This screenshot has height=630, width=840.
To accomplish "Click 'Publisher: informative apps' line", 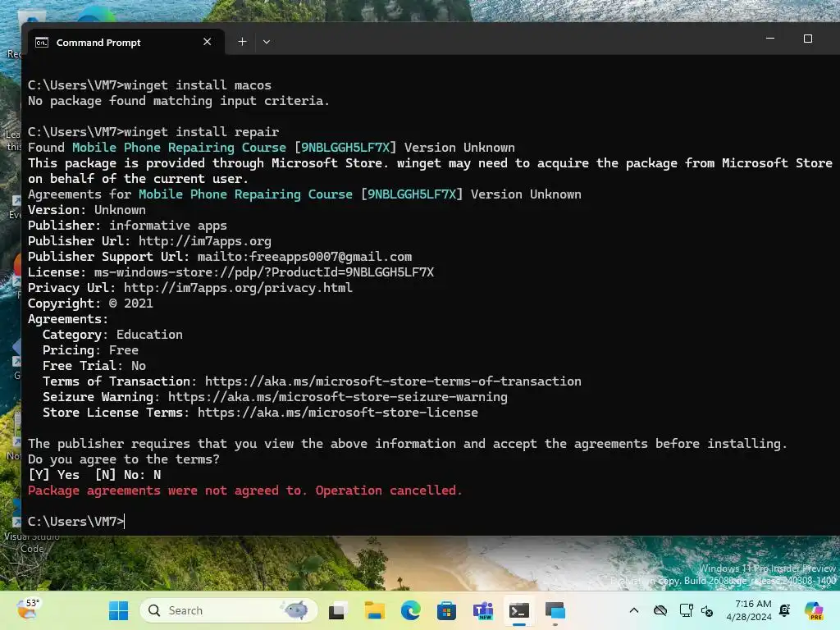I will pyautogui.click(x=127, y=226).
